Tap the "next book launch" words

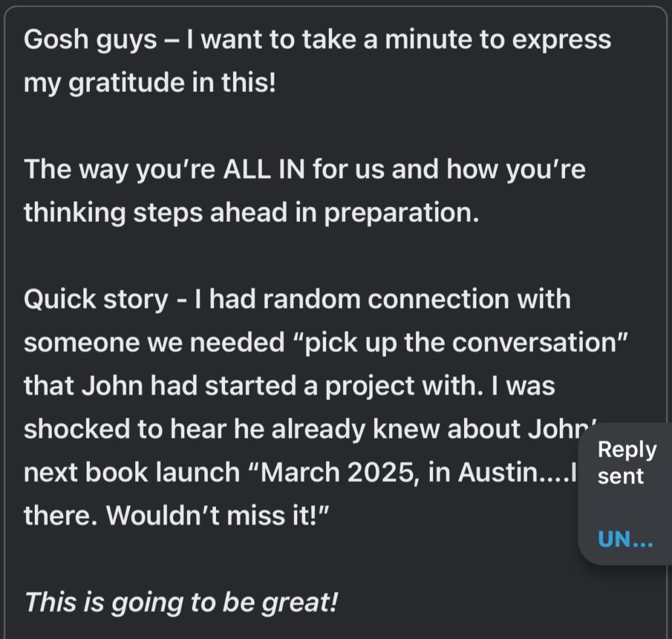[x=131, y=472]
